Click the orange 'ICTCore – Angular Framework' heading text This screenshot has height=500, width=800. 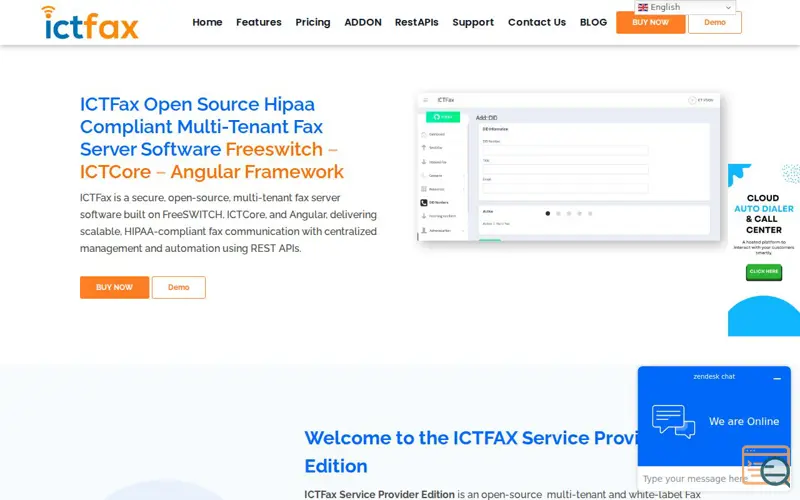pyautogui.click(x=212, y=172)
